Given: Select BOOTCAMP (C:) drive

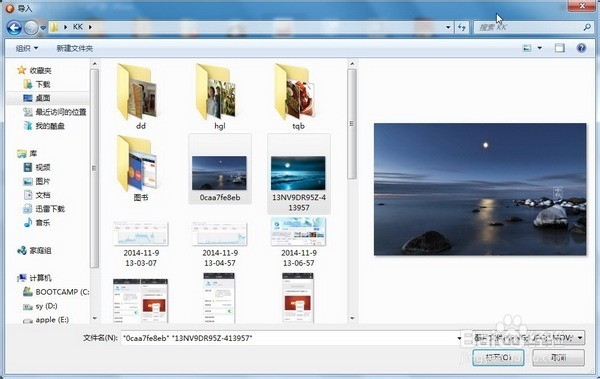Looking at the screenshot, I should [56, 292].
